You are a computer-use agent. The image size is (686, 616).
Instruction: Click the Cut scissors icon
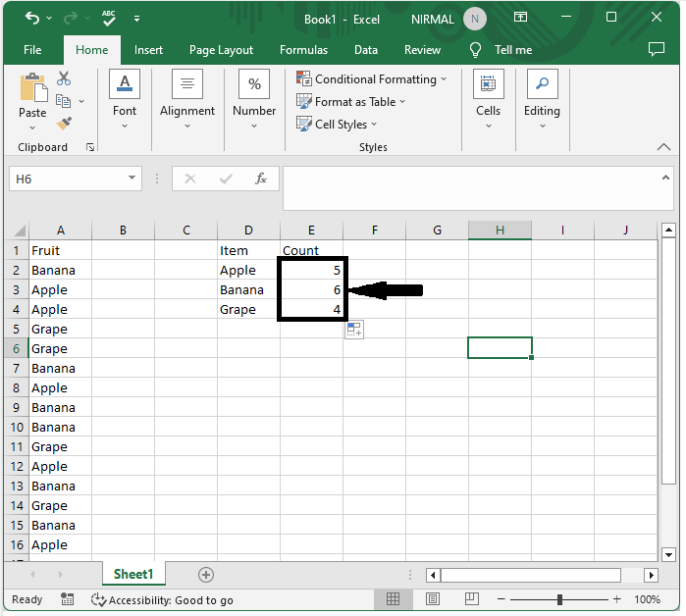(x=64, y=78)
